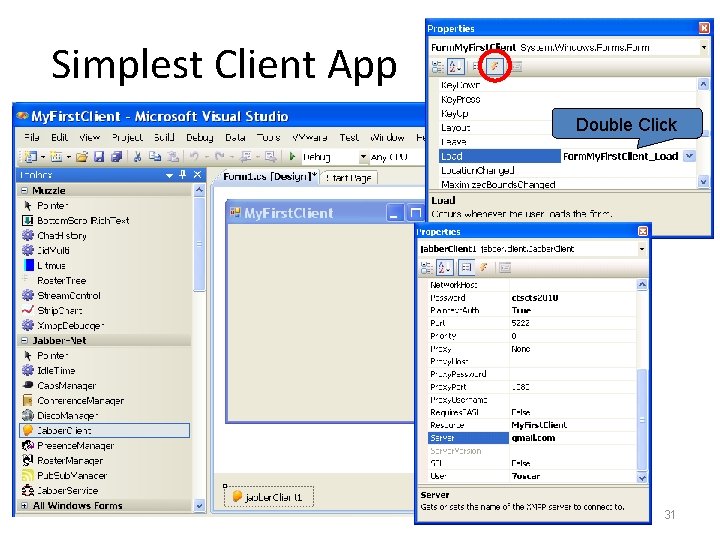Click the Copy toolbar icon
This screenshot has width=720, height=540.
[x=155, y=157]
